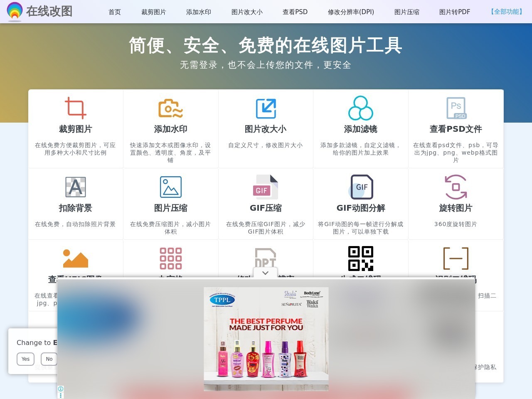
Task: Click the 【全部功能】 link
Action: [507, 12]
